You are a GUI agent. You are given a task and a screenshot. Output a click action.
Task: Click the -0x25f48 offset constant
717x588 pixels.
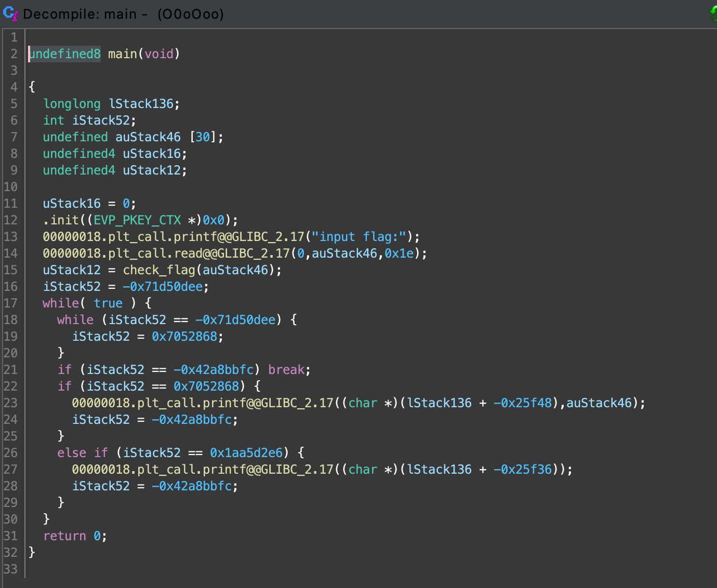click(x=522, y=403)
